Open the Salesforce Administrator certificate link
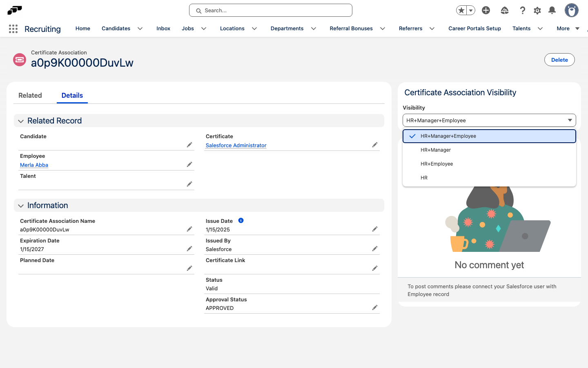 (x=236, y=145)
